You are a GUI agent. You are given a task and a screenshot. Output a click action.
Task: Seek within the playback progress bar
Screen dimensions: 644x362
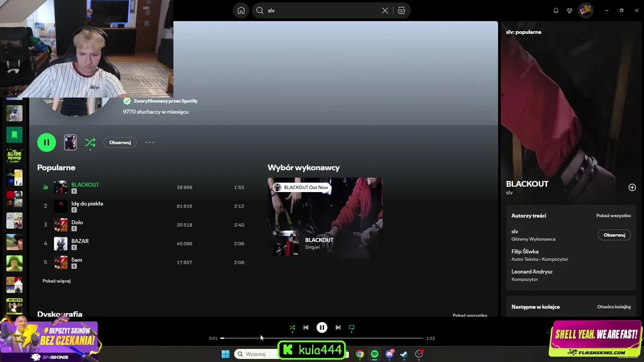(322, 338)
